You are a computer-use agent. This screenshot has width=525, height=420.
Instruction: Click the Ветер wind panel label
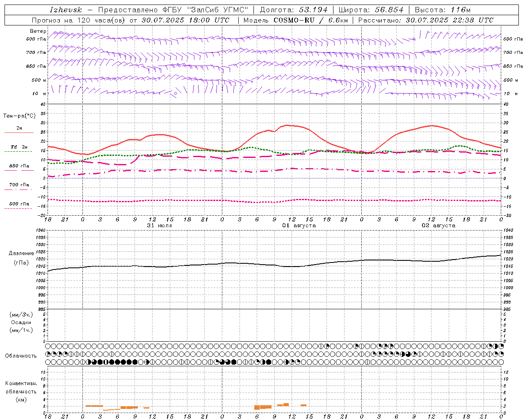click(38, 31)
